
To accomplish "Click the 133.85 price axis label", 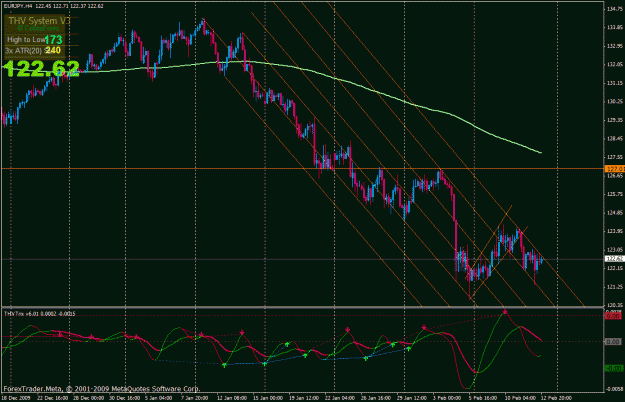I will 615,27.
